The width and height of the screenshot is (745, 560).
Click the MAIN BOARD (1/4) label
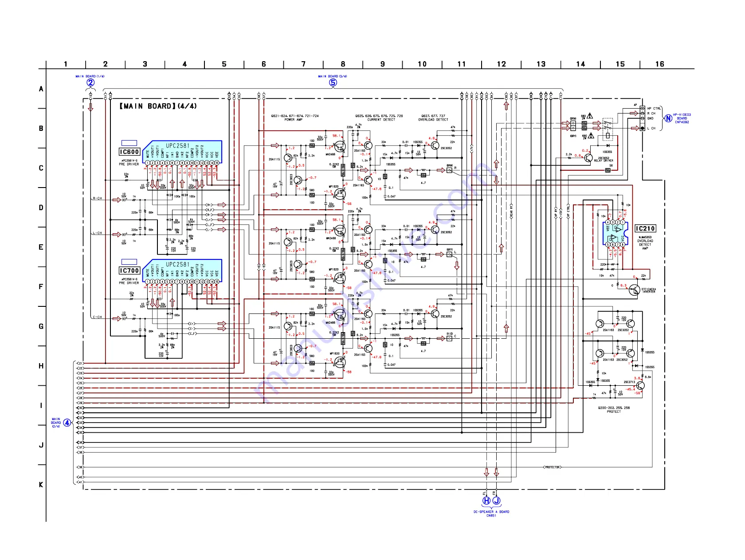tap(90, 76)
